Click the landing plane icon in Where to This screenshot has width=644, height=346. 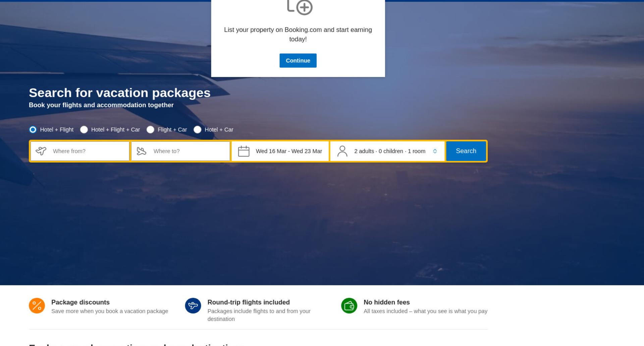coord(142,151)
